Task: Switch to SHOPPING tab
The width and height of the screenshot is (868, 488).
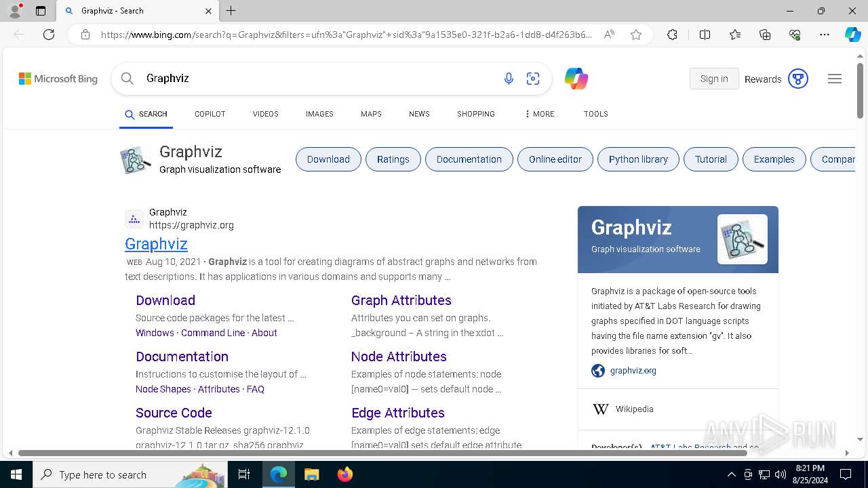Action: [476, 114]
